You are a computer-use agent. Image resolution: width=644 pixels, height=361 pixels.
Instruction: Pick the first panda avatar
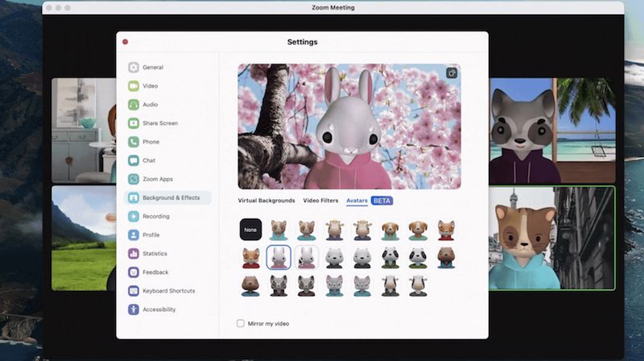coord(390,257)
